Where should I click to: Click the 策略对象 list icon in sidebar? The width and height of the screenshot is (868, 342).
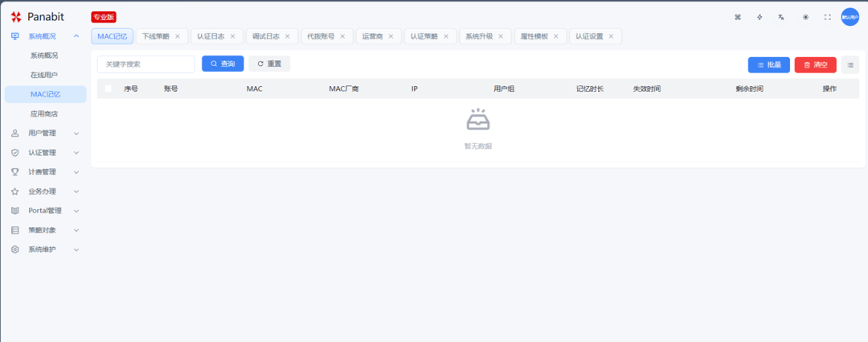tap(15, 230)
